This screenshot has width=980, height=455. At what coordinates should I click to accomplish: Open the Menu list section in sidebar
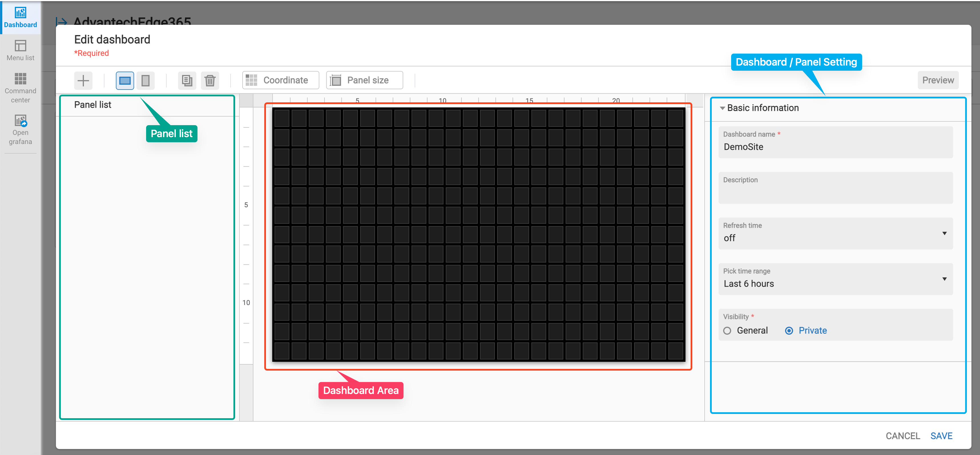tap(20, 50)
